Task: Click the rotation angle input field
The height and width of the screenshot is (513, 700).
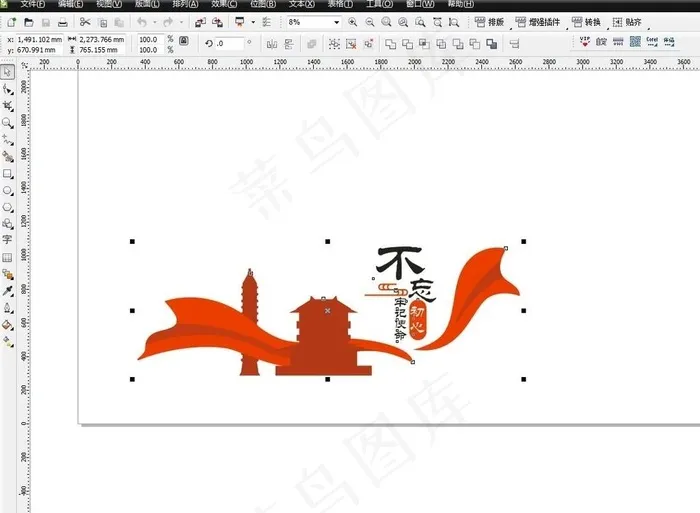Action: click(x=229, y=43)
